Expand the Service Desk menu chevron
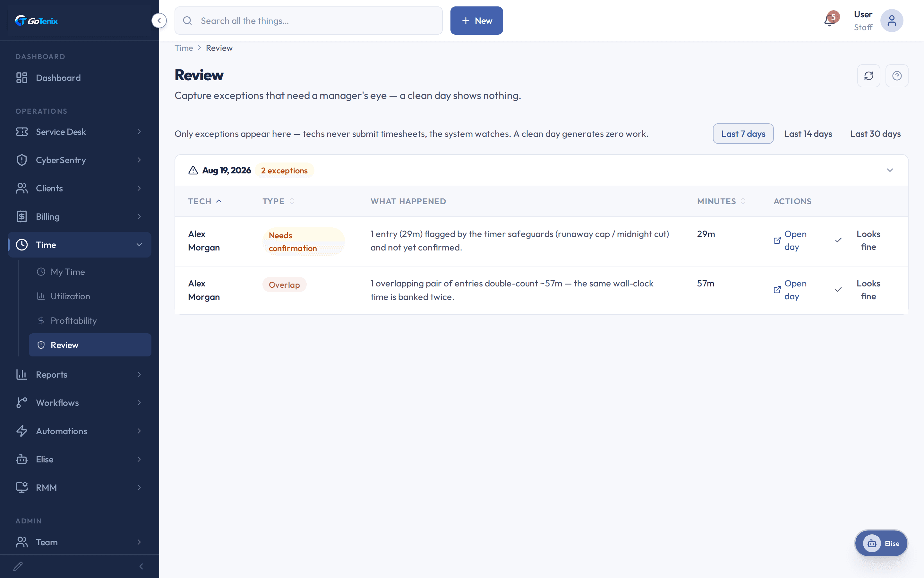The image size is (924, 578). pos(139,132)
